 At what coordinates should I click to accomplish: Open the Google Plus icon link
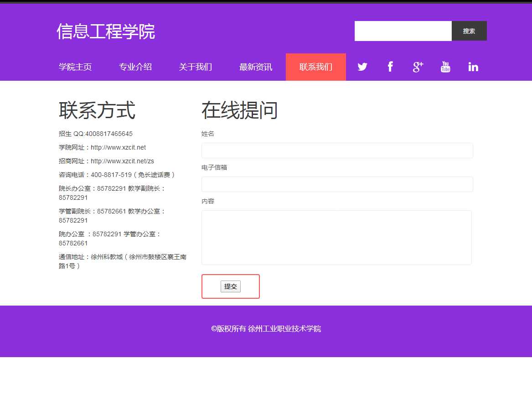[x=418, y=67]
